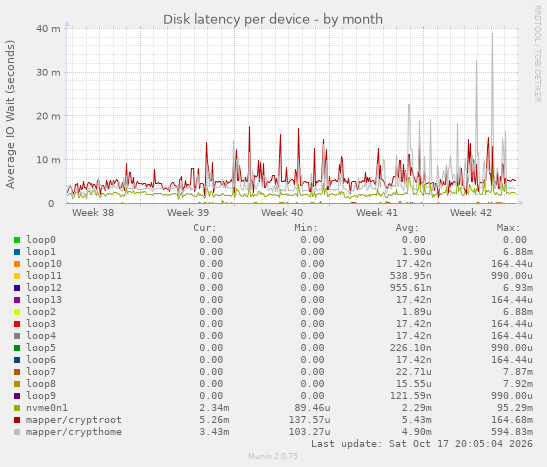
Task: Click the 'Avg:' column header
Action: coord(407,228)
